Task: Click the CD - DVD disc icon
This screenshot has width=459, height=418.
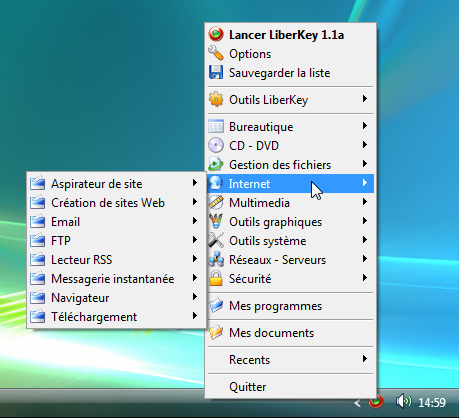Action: (x=216, y=145)
